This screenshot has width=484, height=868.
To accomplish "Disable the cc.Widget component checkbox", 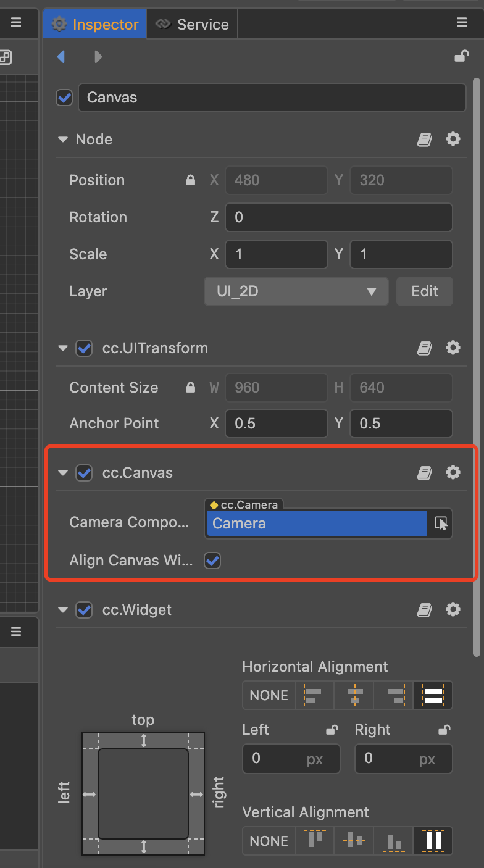I will (84, 610).
